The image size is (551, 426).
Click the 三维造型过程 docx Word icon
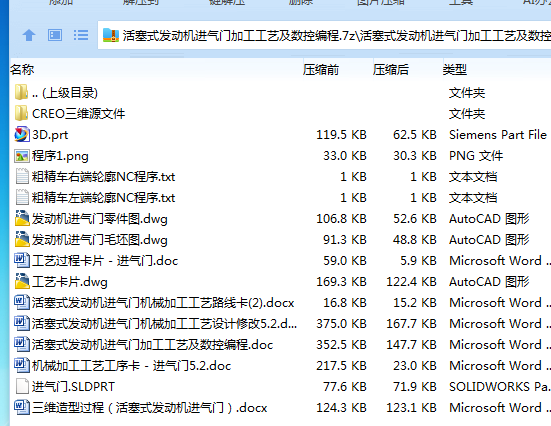[22, 408]
